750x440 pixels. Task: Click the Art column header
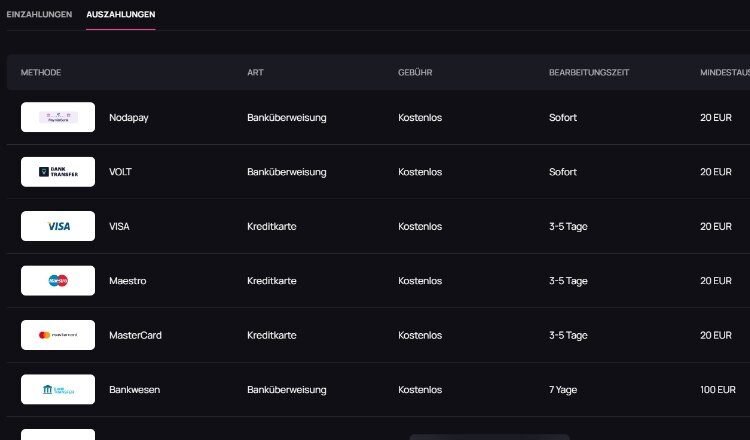pos(255,72)
